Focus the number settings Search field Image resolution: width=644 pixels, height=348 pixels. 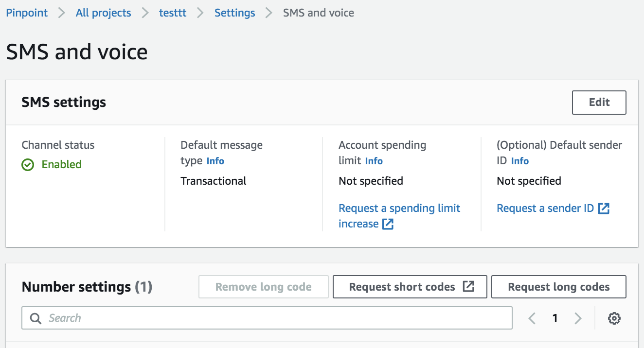272,318
